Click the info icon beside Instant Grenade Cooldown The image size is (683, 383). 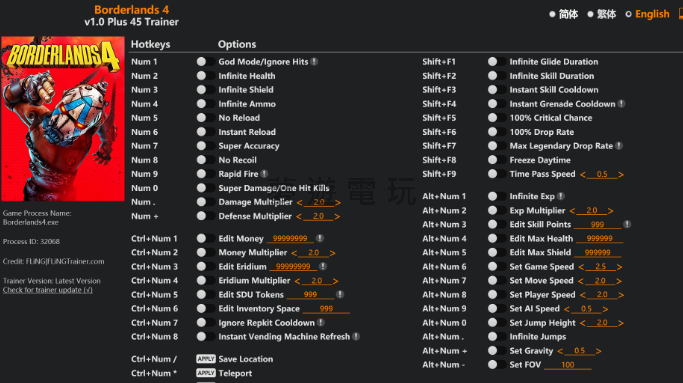coord(622,104)
